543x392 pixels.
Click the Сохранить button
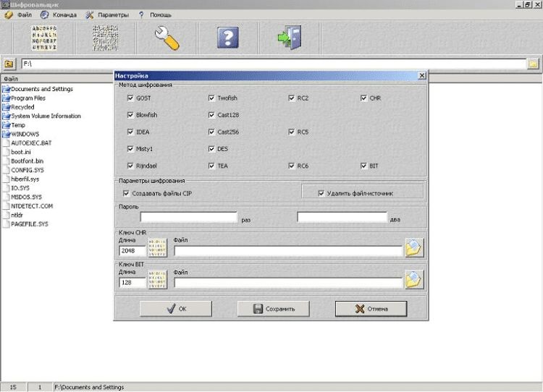(273, 309)
